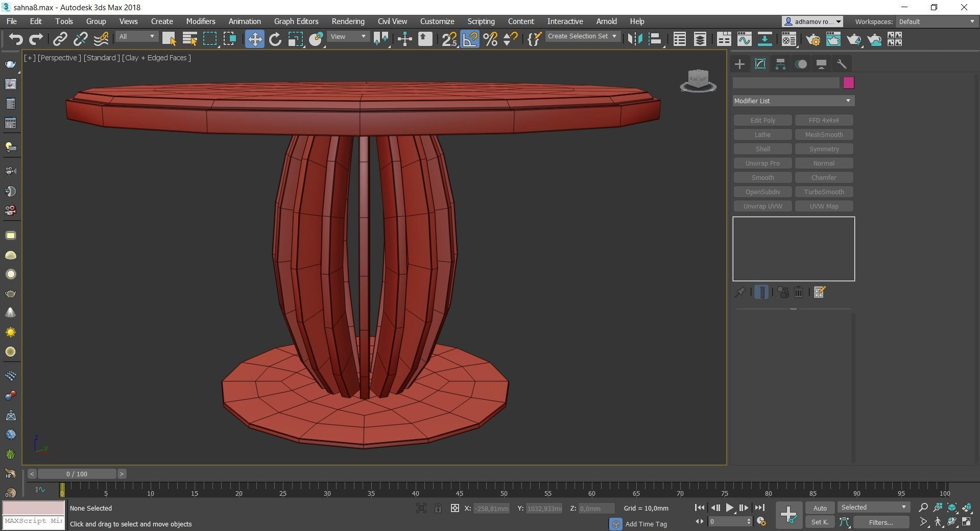Click Play Animation button

coord(729,507)
